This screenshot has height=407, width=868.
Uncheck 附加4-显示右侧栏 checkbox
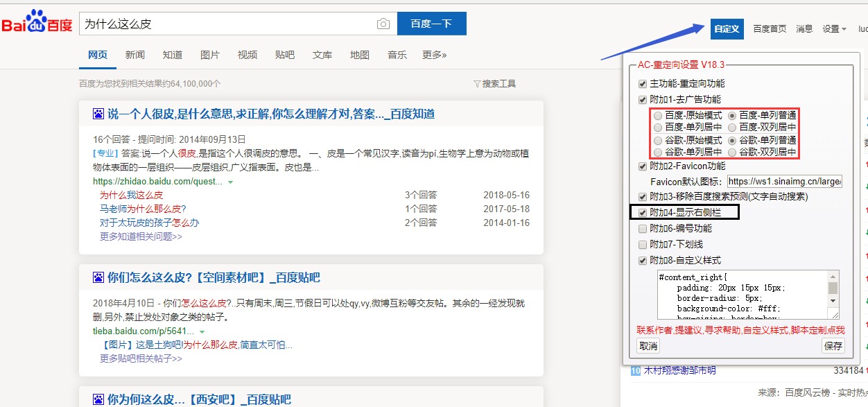point(643,212)
